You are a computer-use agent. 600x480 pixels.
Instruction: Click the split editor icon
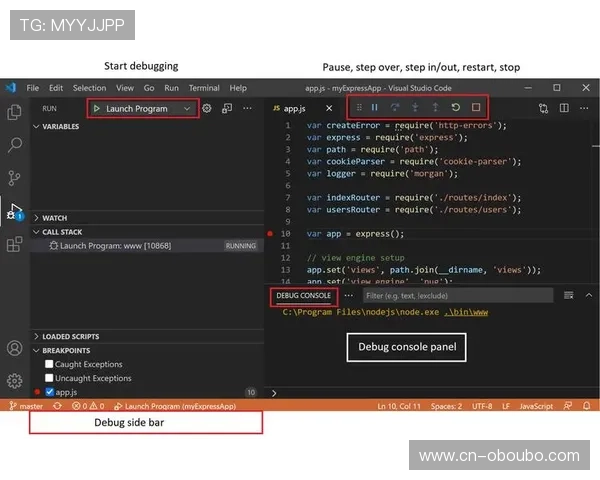[564, 108]
